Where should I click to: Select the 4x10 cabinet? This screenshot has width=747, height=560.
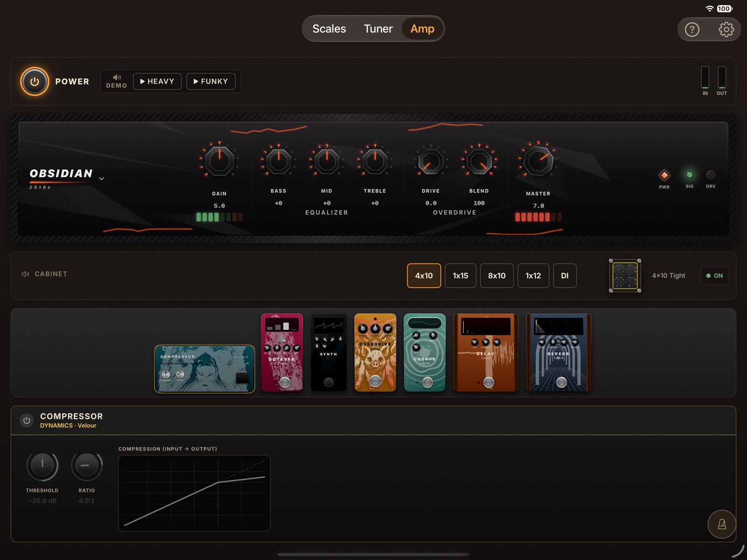tap(424, 276)
